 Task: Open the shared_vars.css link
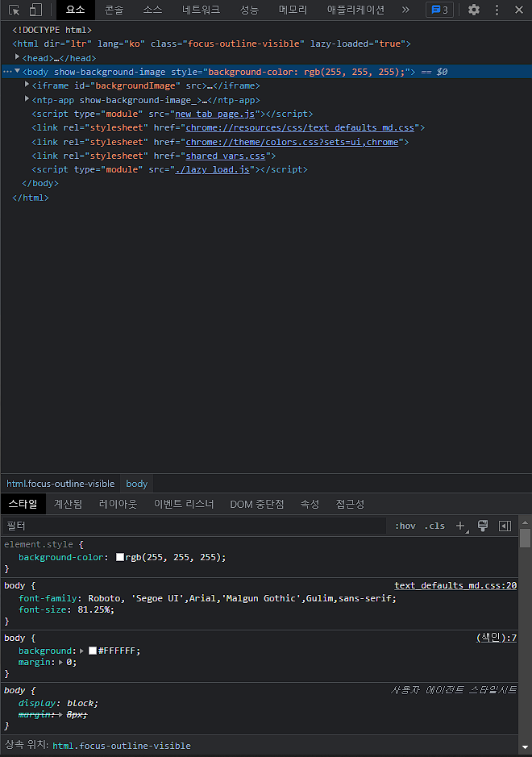(x=226, y=156)
